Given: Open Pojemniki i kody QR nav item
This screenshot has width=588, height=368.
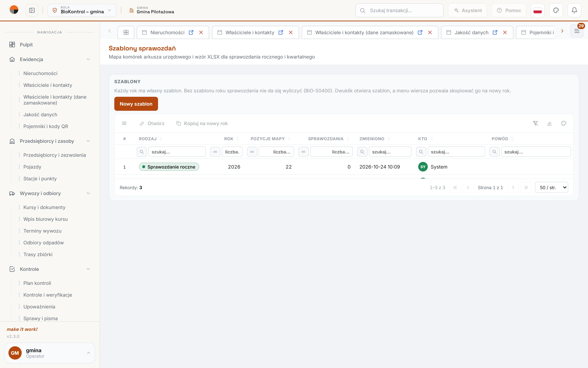Looking at the screenshot, I should (x=46, y=126).
